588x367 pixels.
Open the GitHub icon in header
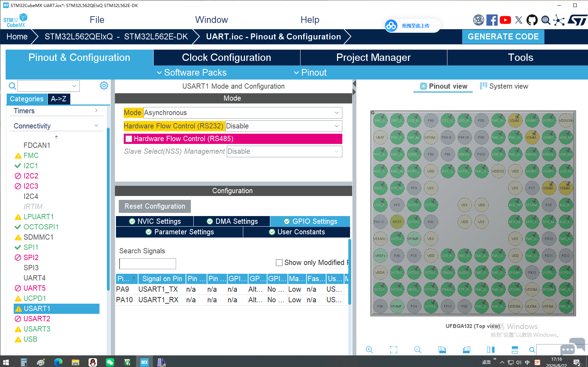532,20
